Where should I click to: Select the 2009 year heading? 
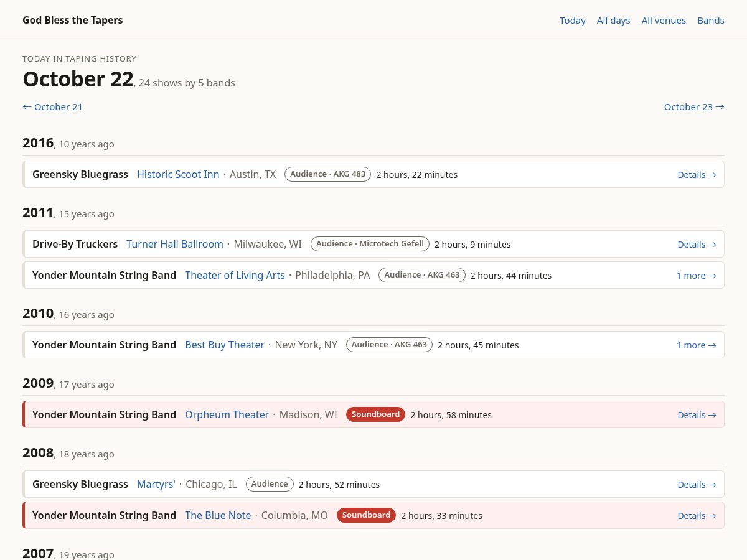(38, 383)
